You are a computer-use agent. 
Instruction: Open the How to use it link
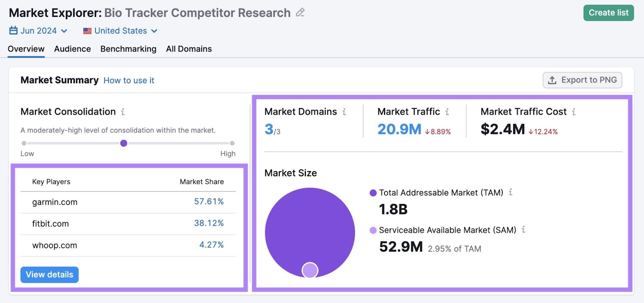(129, 80)
